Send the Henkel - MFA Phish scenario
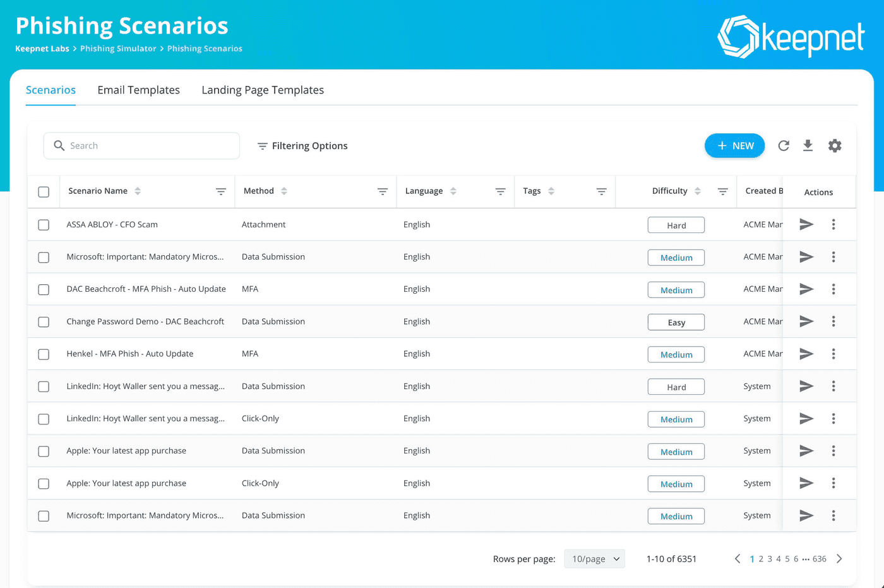 (x=806, y=354)
